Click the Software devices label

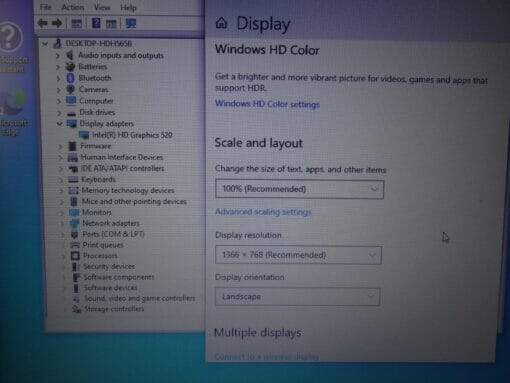click(110, 288)
